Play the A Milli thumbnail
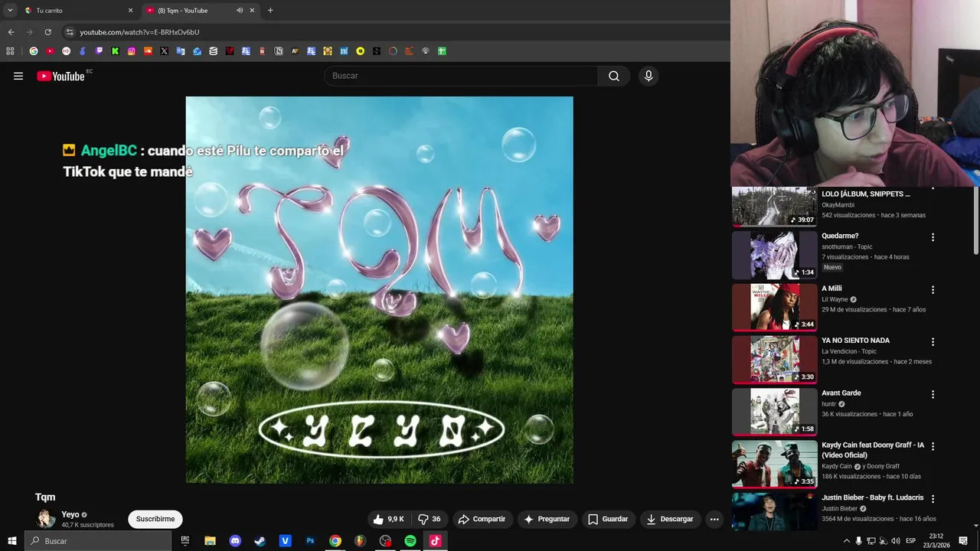 tap(774, 307)
